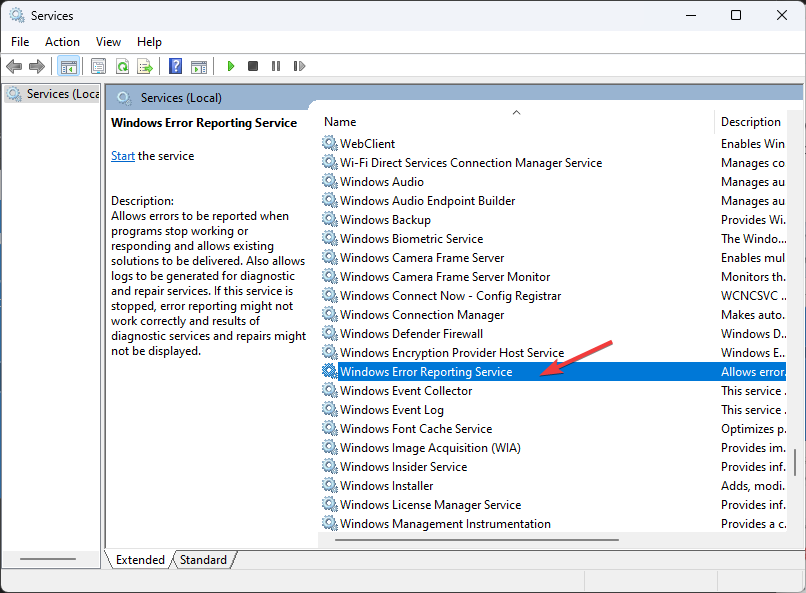Toggle the Show/Hide Console Tree icon
Viewport: 806px width, 593px height.
click(68, 66)
